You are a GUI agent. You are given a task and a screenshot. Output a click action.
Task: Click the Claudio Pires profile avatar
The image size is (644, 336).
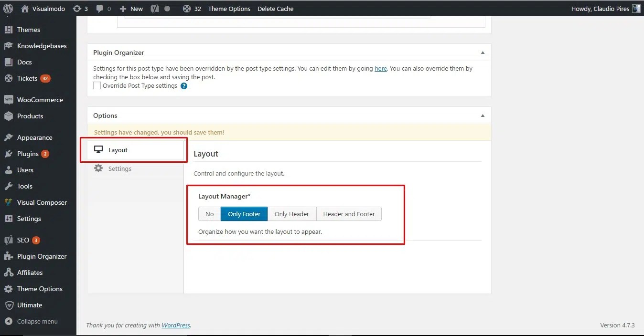tap(636, 8)
